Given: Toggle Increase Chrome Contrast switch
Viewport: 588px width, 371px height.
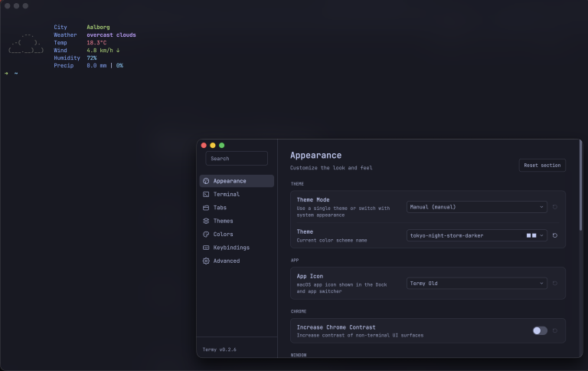Looking at the screenshot, I should pyautogui.click(x=540, y=330).
